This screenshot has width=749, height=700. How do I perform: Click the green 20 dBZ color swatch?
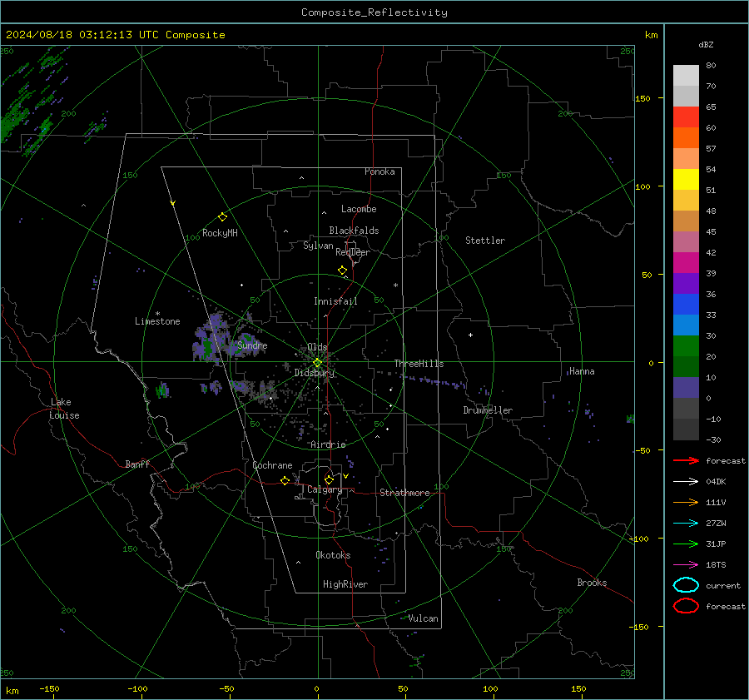tap(686, 346)
